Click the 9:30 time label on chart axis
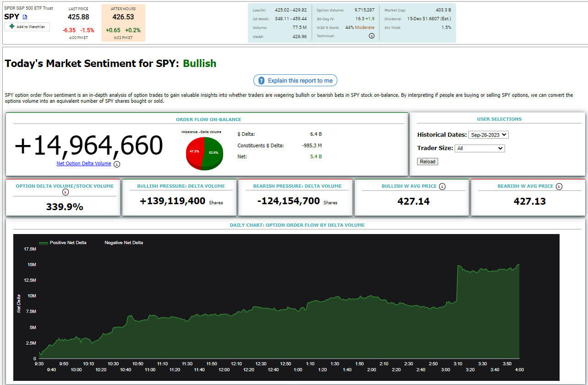Viewport: 588px width, 385px height. (x=39, y=363)
